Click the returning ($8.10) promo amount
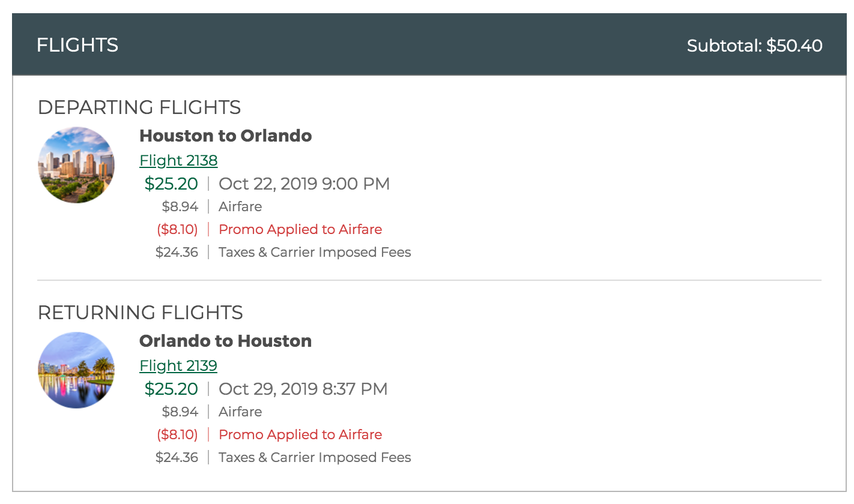Image resolution: width=854 pixels, height=504 pixels. tap(178, 434)
